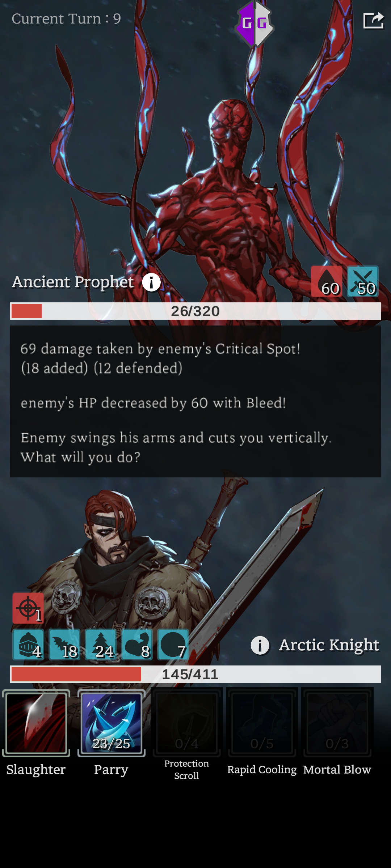Tap the GG GameGuardian floating icon

255,24
